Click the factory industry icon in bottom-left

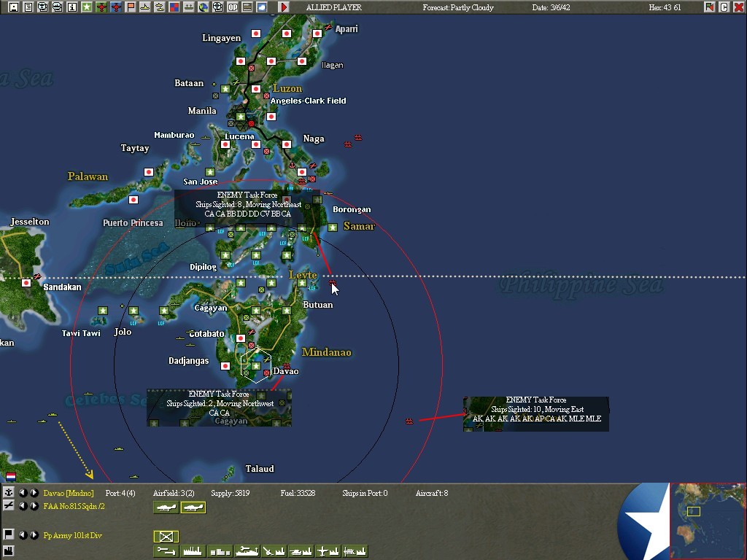(x=9, y=550)
